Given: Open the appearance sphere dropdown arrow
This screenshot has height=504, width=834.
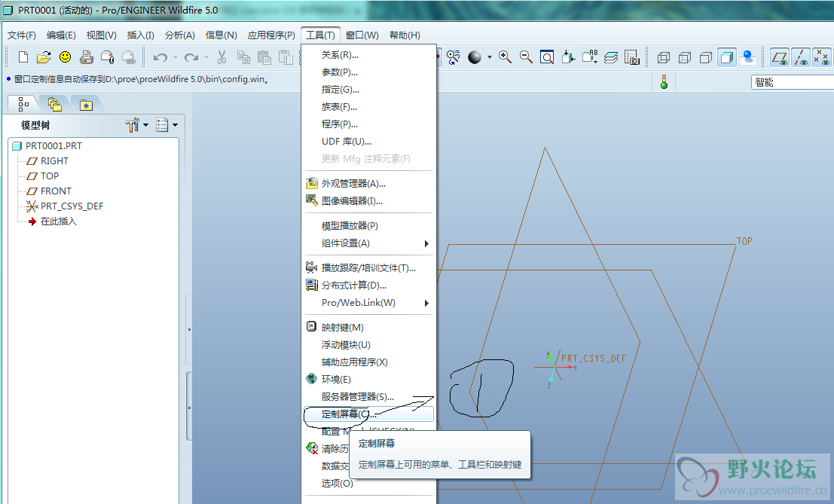Looking at the screenshot, I should point(490,57).
